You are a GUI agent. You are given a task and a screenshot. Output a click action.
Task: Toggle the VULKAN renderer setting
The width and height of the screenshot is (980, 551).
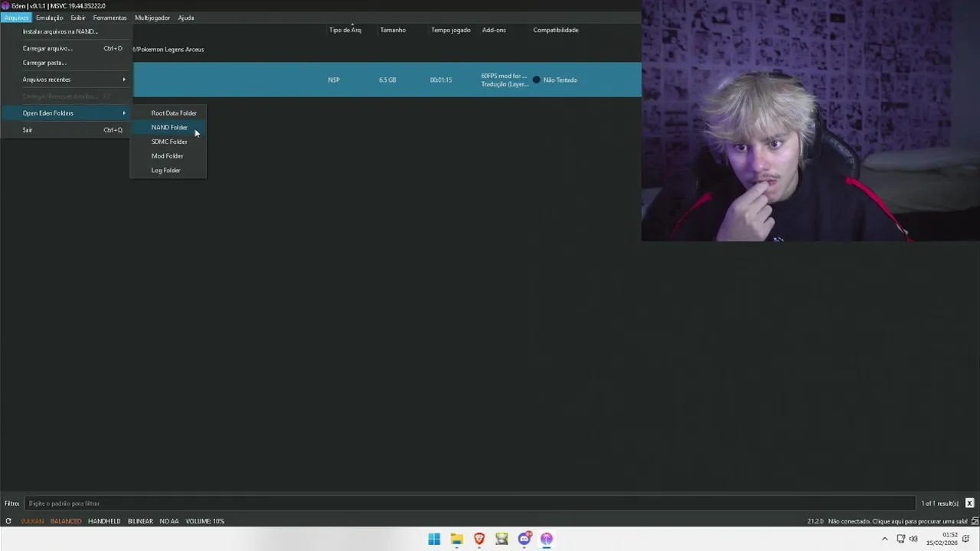[x=32, y=521]
